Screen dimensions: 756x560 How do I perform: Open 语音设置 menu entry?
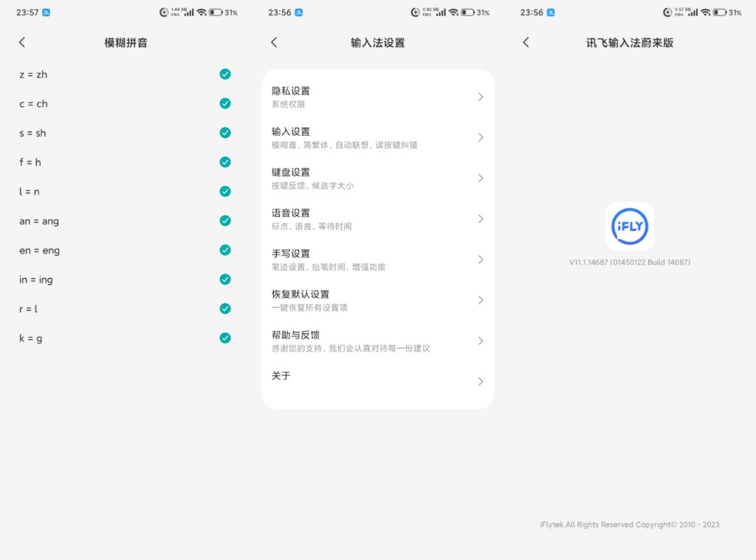(377, 219)
